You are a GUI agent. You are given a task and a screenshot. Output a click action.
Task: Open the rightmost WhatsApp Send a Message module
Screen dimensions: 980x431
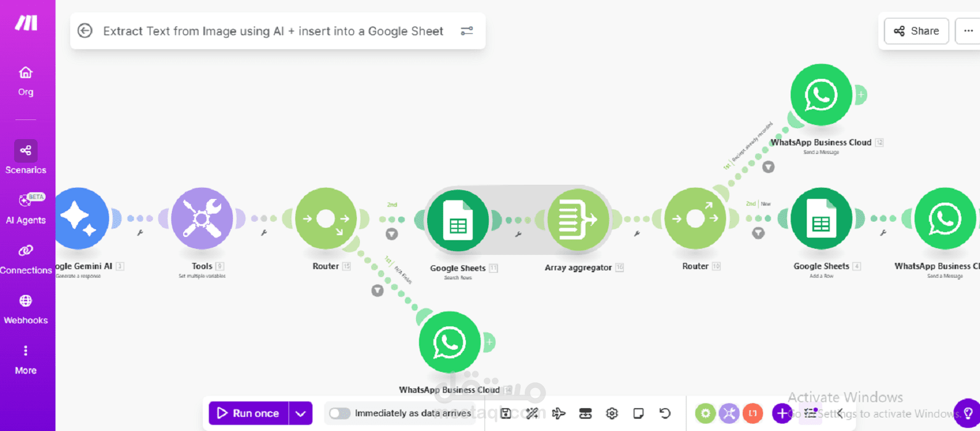[945, 219]
